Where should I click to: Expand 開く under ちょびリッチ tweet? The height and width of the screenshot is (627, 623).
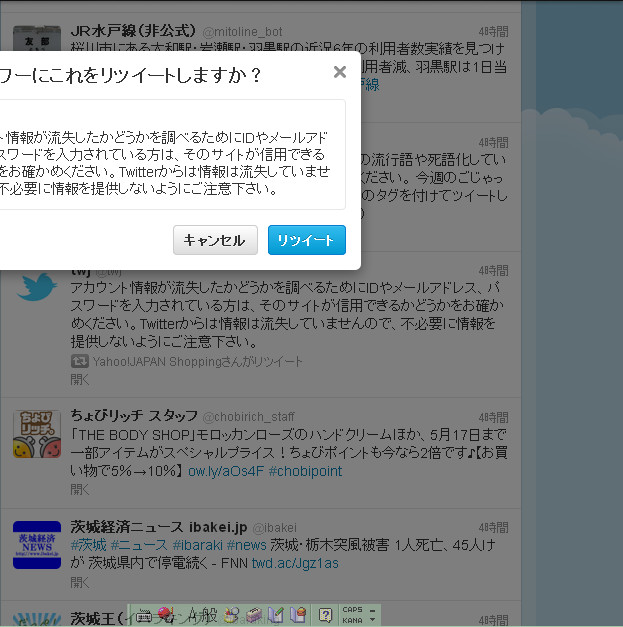(80, 489)
